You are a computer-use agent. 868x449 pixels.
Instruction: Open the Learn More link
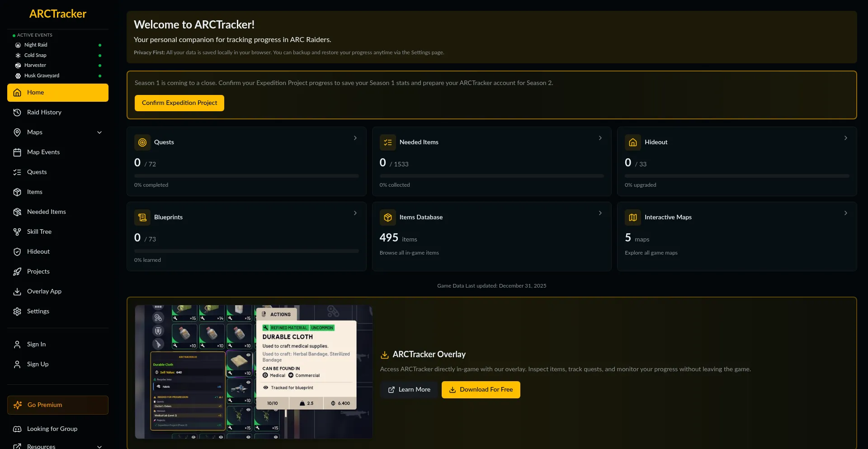tap(409, 389)
